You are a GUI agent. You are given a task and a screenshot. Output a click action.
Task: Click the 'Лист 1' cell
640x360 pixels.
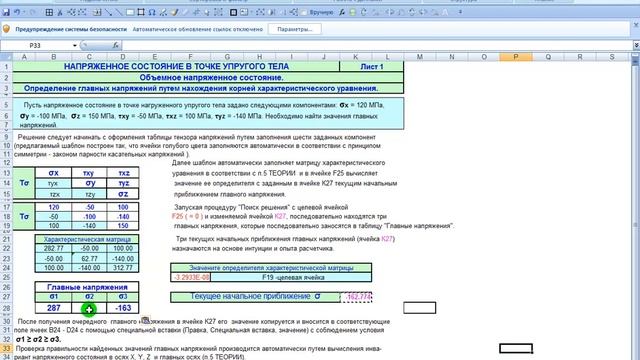point(371,67)
